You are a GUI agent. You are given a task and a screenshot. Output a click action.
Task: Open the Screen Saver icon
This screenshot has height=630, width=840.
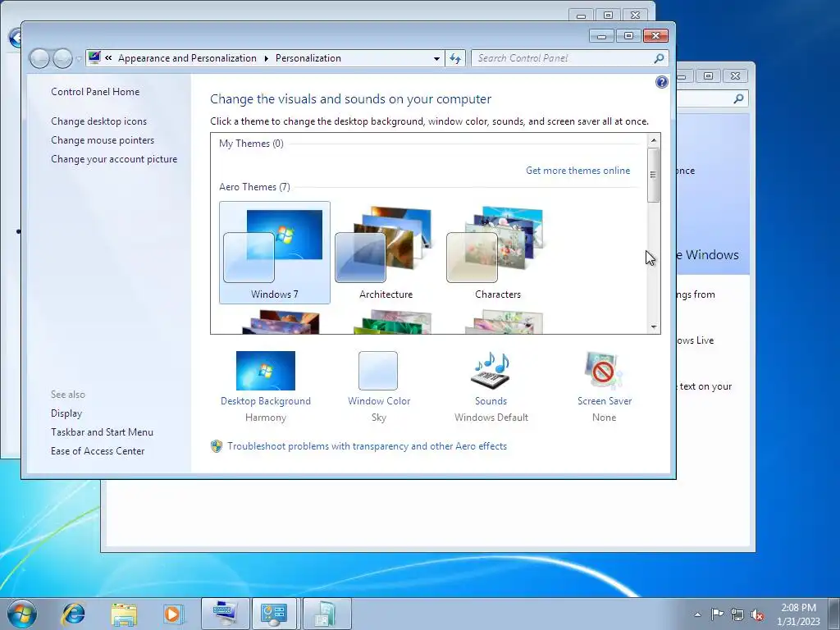(604, 371)
